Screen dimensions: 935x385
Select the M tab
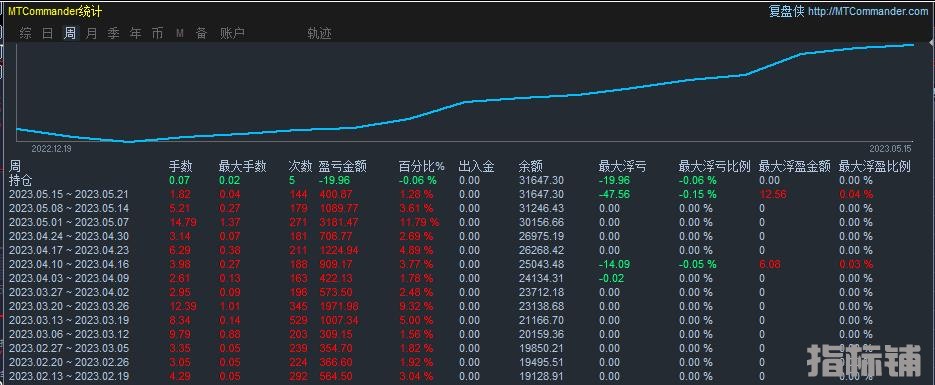click(179, 34)
